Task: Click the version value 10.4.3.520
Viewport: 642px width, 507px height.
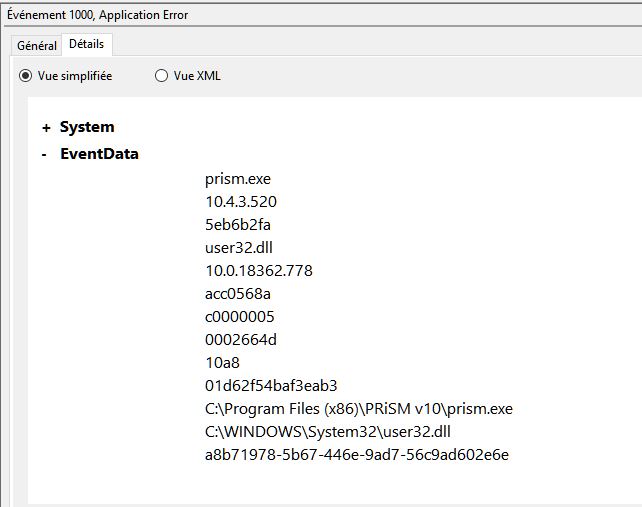Action: coord(240,202)
